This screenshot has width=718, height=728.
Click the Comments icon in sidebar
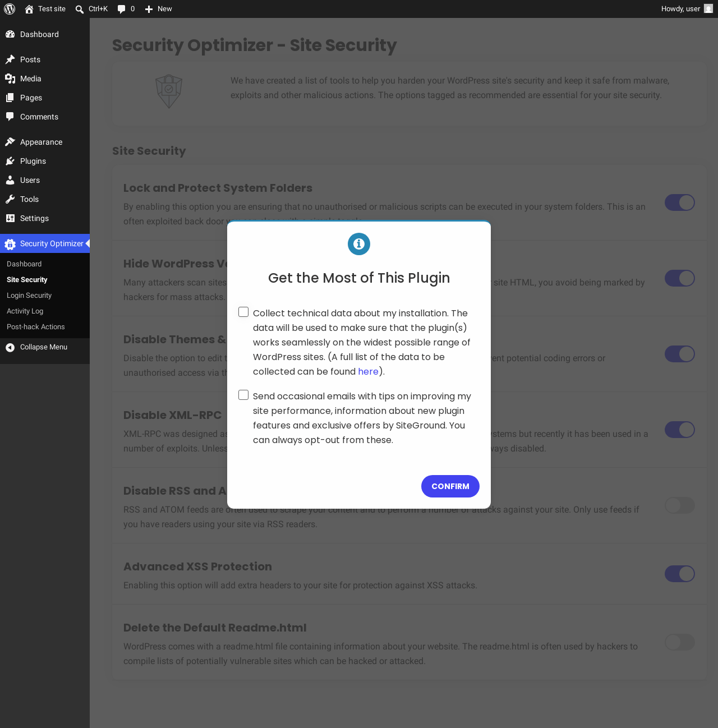click(10, 117)
